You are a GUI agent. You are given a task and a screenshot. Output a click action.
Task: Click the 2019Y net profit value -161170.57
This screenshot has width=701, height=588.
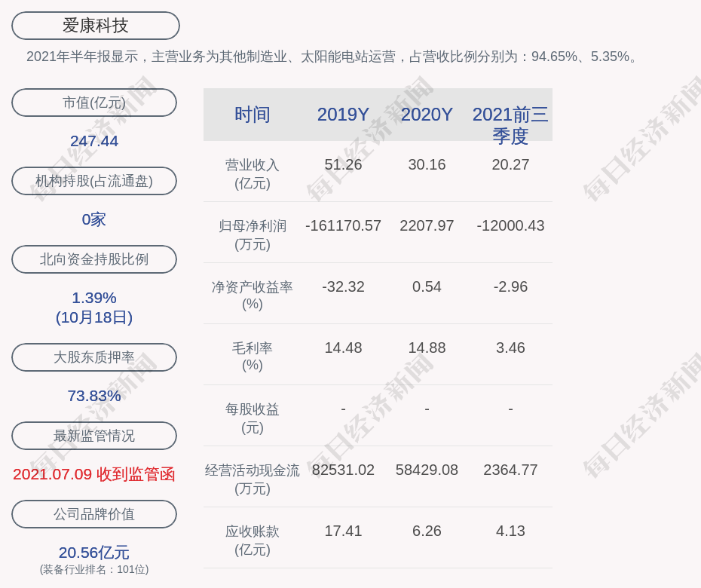pos(343,225)
